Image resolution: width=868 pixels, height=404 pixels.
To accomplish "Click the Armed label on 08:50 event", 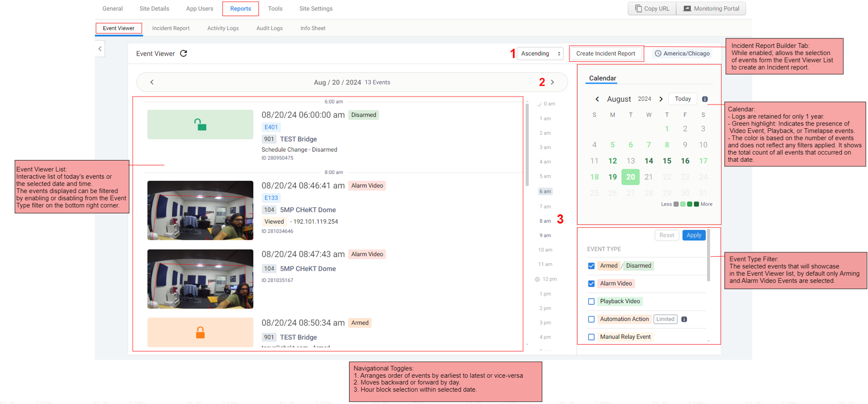I will click(x=360, y=323).
